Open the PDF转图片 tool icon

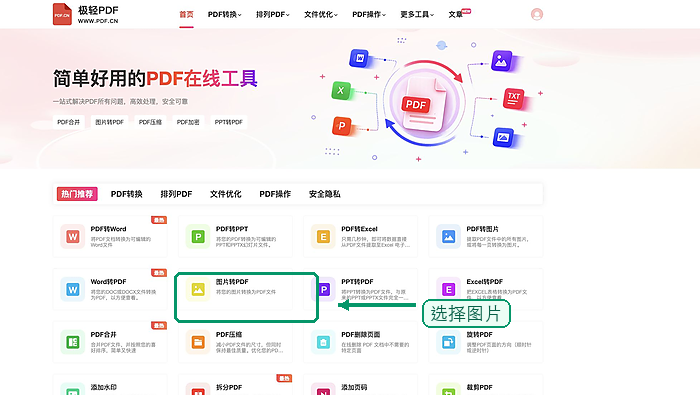(x=448, y=237)
